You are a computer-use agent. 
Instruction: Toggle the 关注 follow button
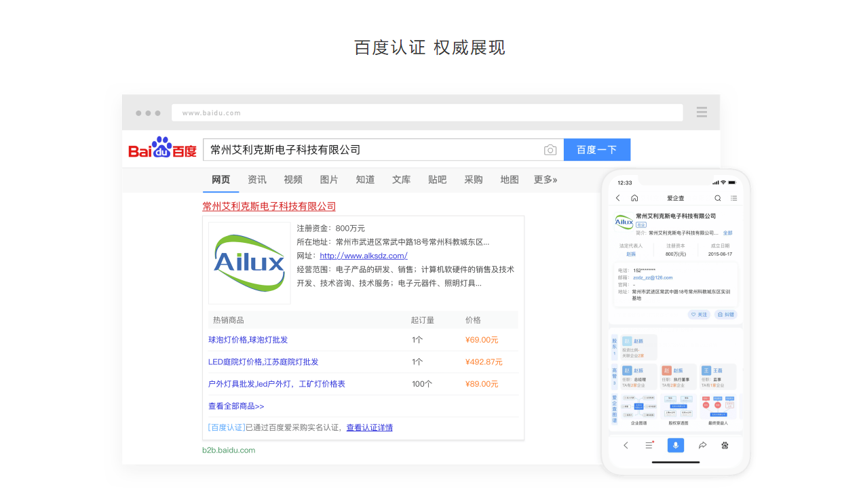tap(699, 315)
